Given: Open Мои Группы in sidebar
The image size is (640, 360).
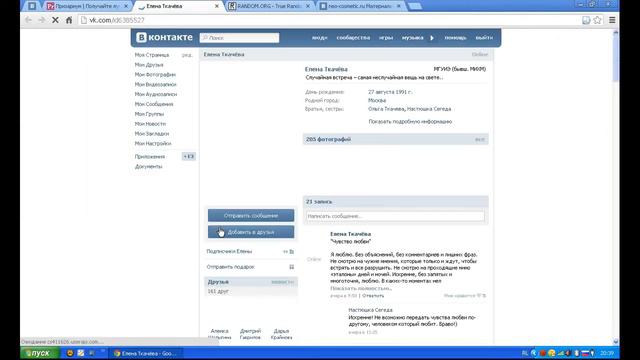Looking at the screenshot, I should [x=149, y=114].
